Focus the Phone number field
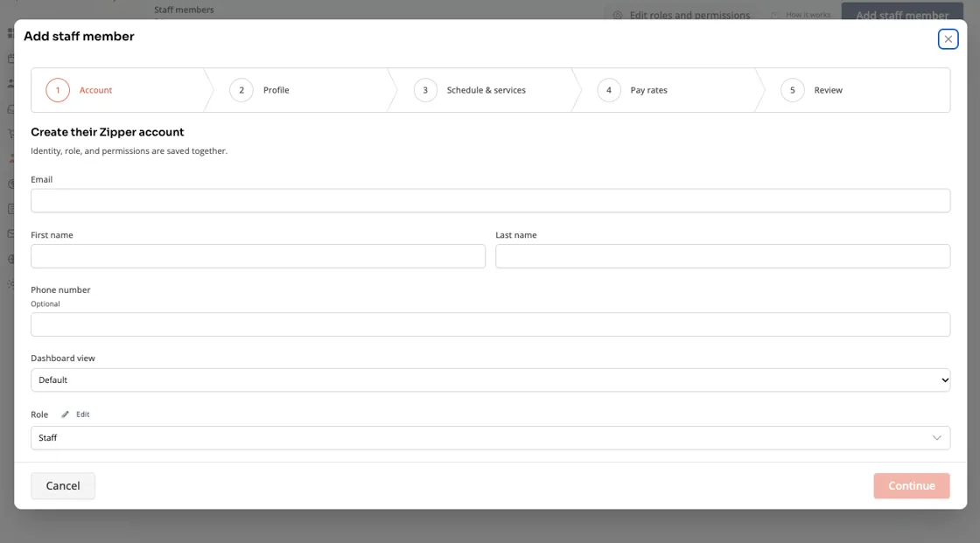 [491, 324]
